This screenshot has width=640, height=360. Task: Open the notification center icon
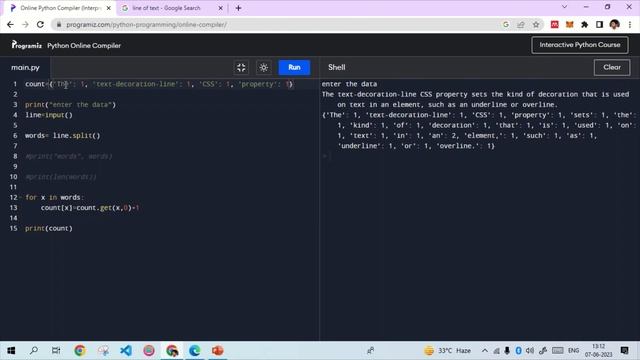coord(624,351)
